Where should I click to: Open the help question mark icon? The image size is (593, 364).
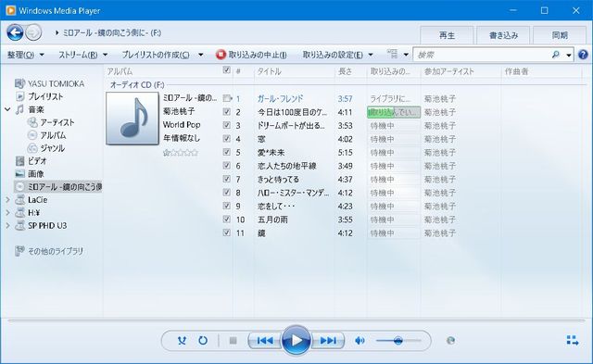tap(583, 55)
